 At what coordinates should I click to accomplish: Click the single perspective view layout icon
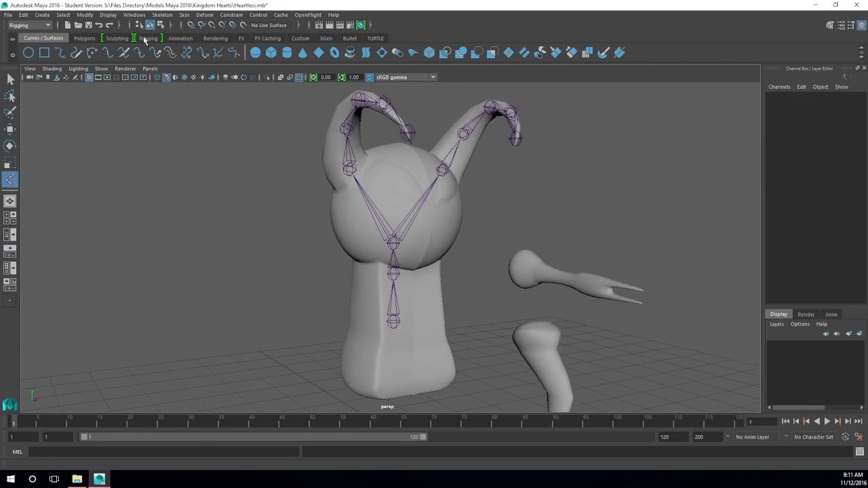pyautogui.click(x=10, y=201)
